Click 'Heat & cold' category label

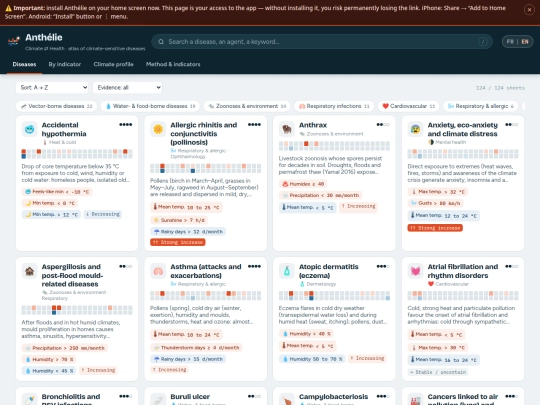pyautogui.click(x=62, y=142)
